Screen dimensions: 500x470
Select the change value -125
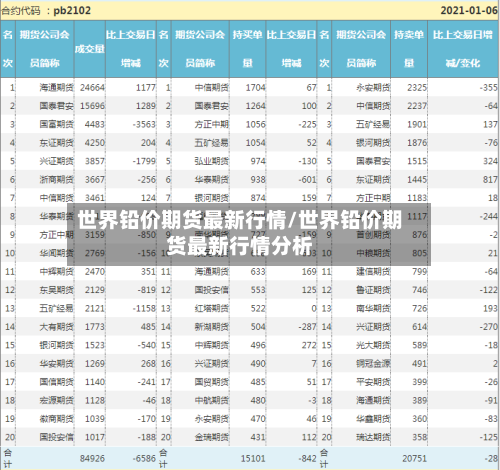(489, 437)
